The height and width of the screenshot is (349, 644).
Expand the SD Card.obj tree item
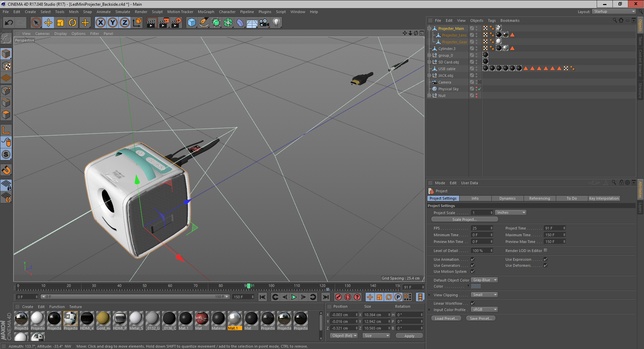pos(429,62)
